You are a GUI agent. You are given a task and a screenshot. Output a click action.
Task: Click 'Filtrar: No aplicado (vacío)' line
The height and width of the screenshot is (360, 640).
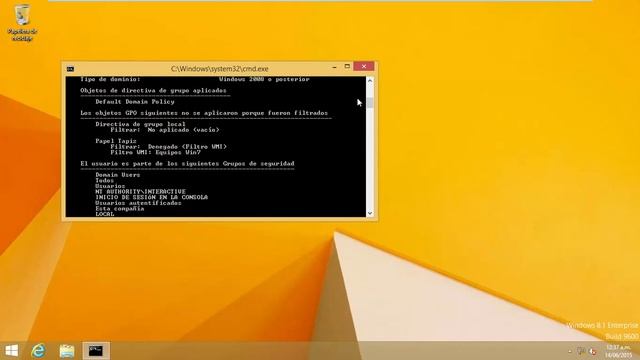[165, 130]
